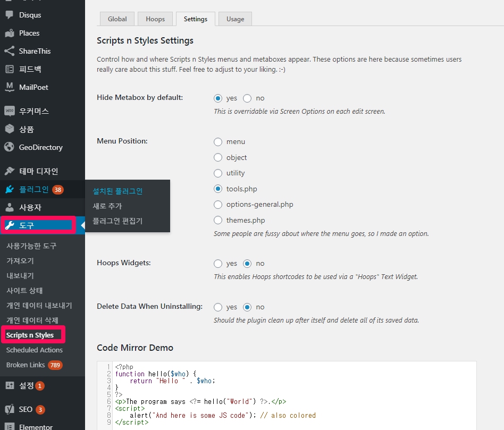Click the MailPoet M logo icon
The width and height of the screenshot is (504, 430).
click(10, 87)
